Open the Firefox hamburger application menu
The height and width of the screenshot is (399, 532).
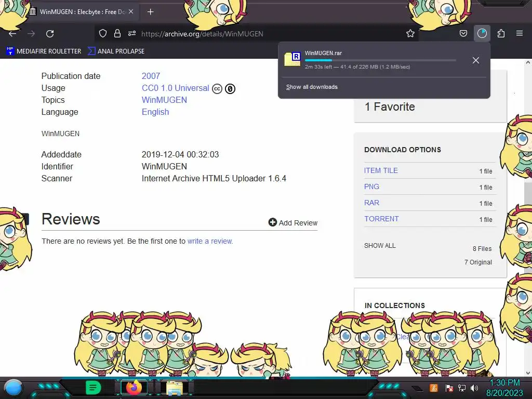tap(520, 33)
